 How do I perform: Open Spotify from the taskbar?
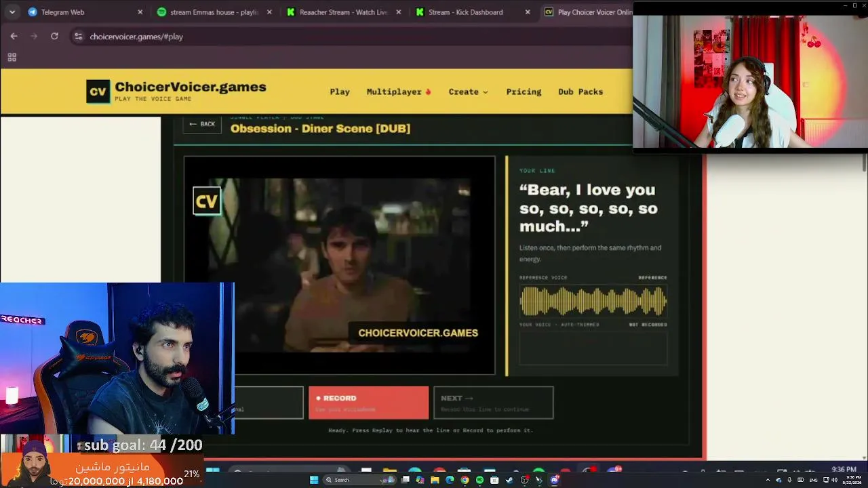479,480
